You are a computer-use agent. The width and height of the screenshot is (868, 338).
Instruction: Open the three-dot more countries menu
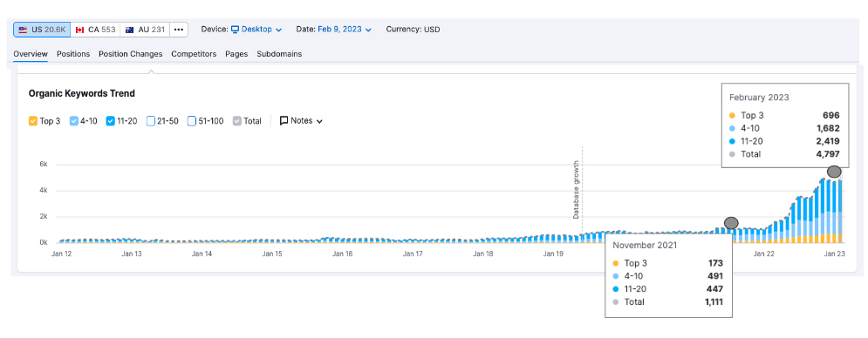click(x=178, y=30)
